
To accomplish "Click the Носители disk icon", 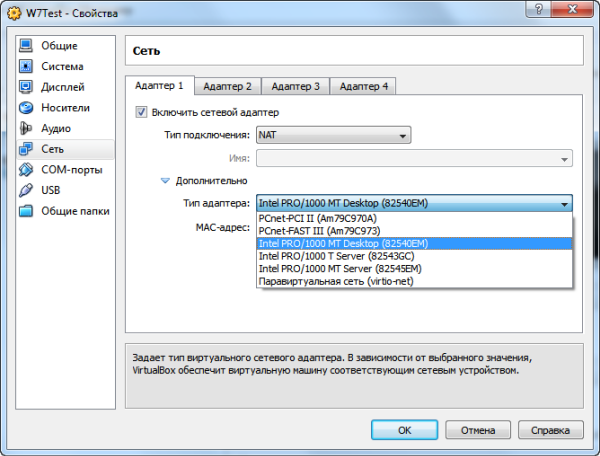I will click(26, 107).
